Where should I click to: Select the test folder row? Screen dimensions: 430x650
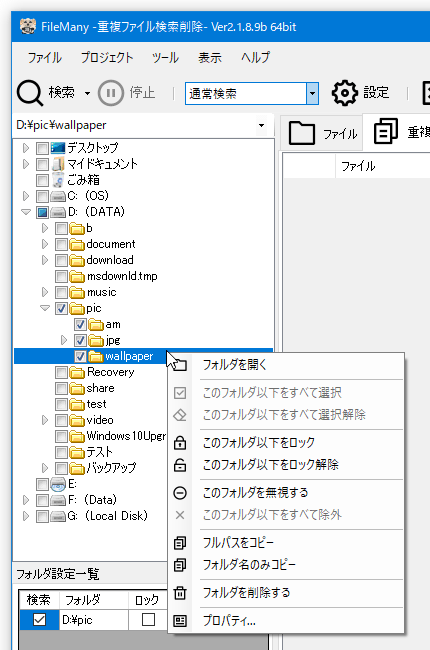96,405
